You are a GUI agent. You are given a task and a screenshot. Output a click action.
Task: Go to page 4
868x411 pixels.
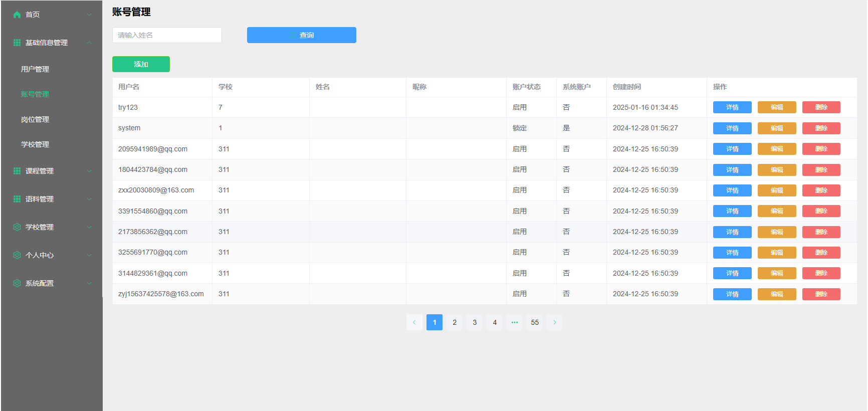[495, 322]
